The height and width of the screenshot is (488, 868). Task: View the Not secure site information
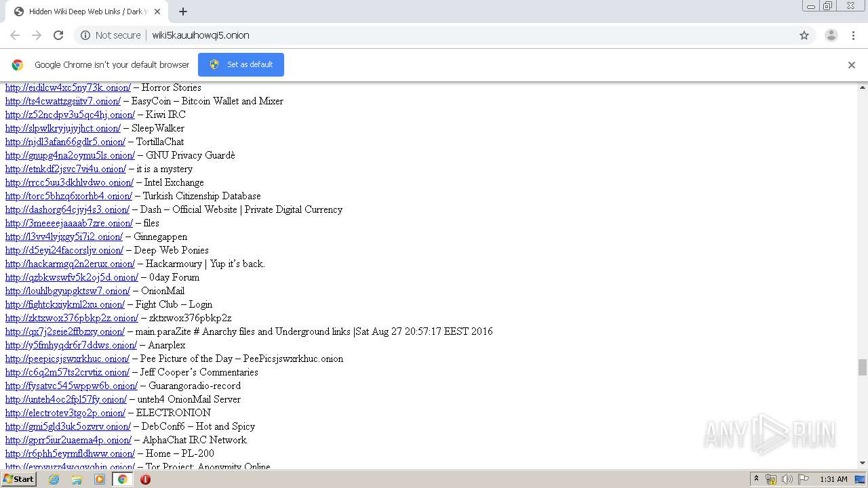(x=111, y=35)
